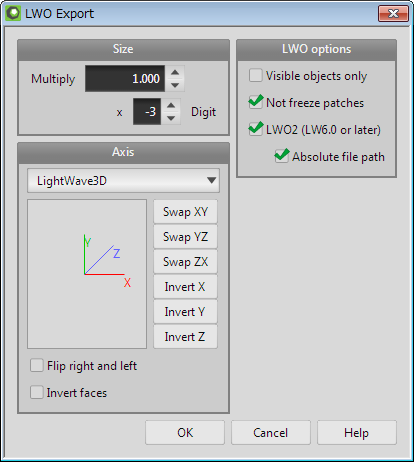Decrease the Digit value with down arrow
This screenshot has height=462, width=414.
click(x=171, y=118)
